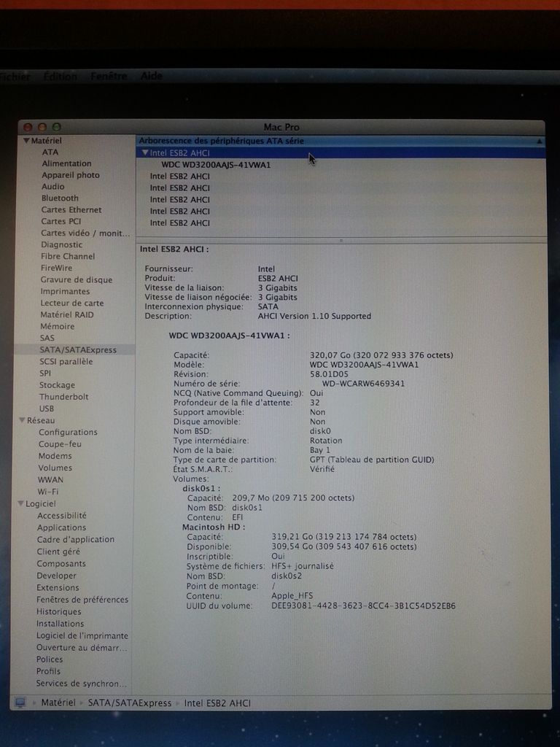Image resolution: width=560 pixels, height=747 pixels.
Task: Collapse the selected Intel ESB2 AHCI row triangle
Action: (x=145, y=153)
